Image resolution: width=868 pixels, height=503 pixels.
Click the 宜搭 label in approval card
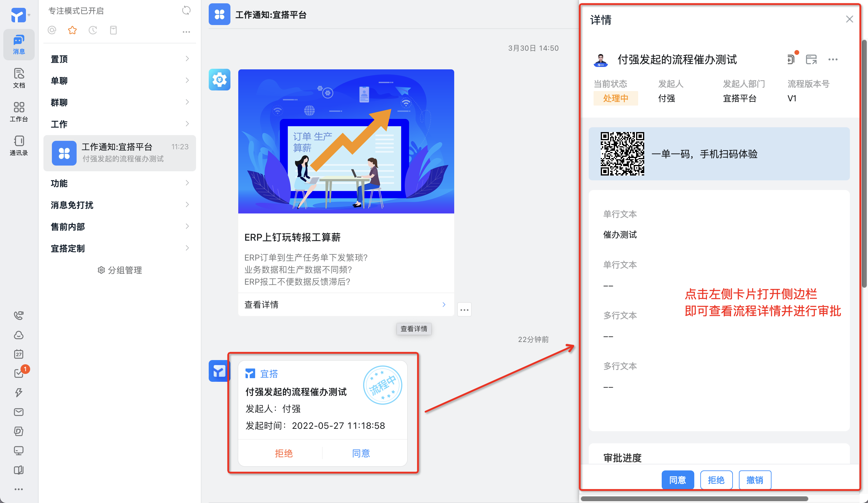pyautogui.click(x=269, y=374)
